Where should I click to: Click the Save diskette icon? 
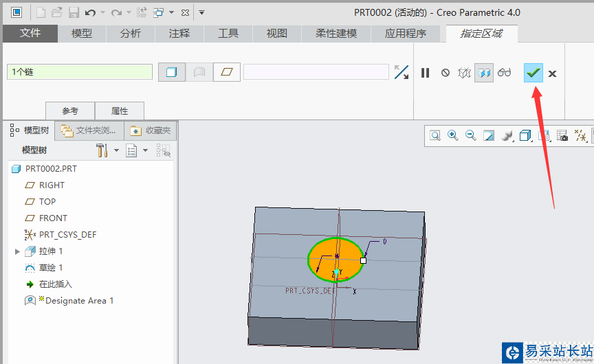(x=74, y=12)
